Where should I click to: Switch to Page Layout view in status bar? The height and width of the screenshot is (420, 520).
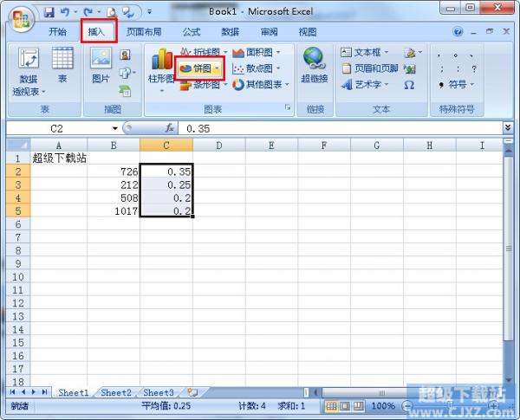pyautogui.click(x=345, y=406)
